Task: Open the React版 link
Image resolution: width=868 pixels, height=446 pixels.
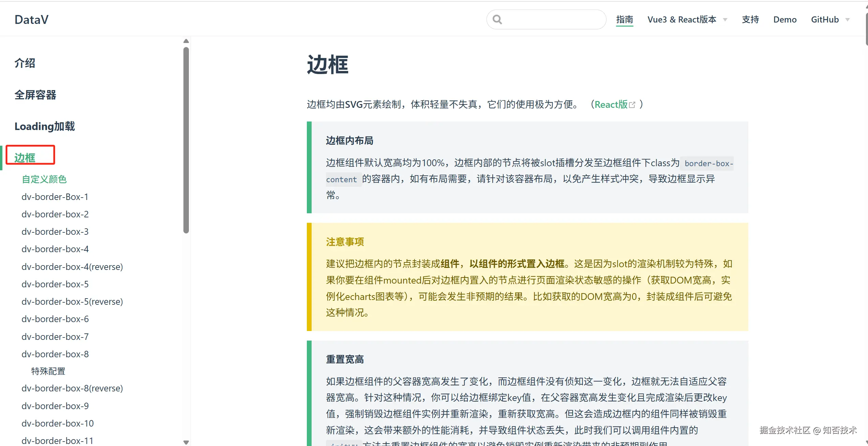Action: click(611, 104)
